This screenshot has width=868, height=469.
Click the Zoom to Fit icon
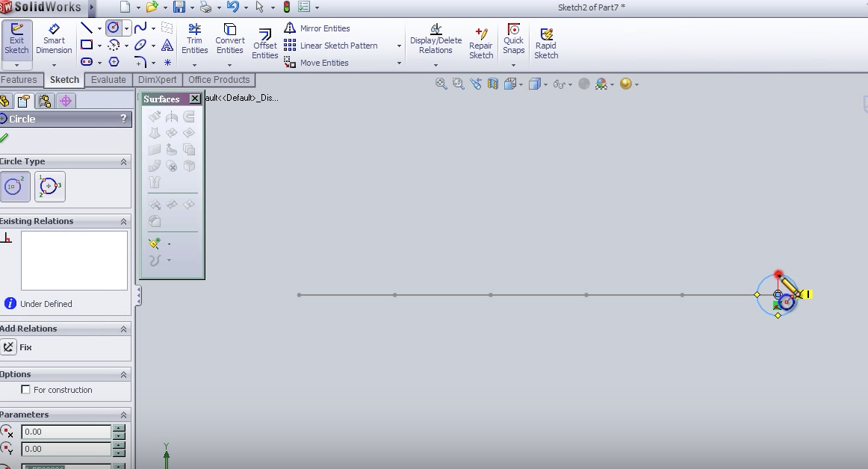click(441, 84)
